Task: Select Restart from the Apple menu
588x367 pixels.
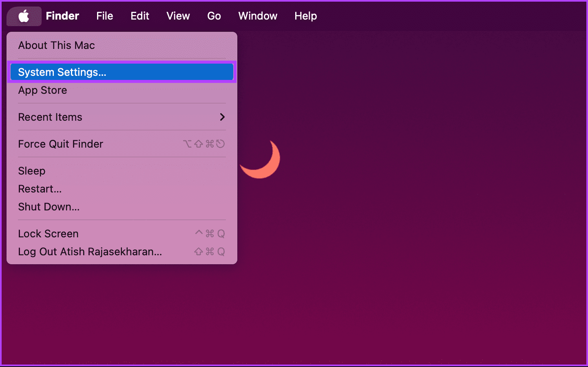Action: pyautogui.click(x=40, y=189)
